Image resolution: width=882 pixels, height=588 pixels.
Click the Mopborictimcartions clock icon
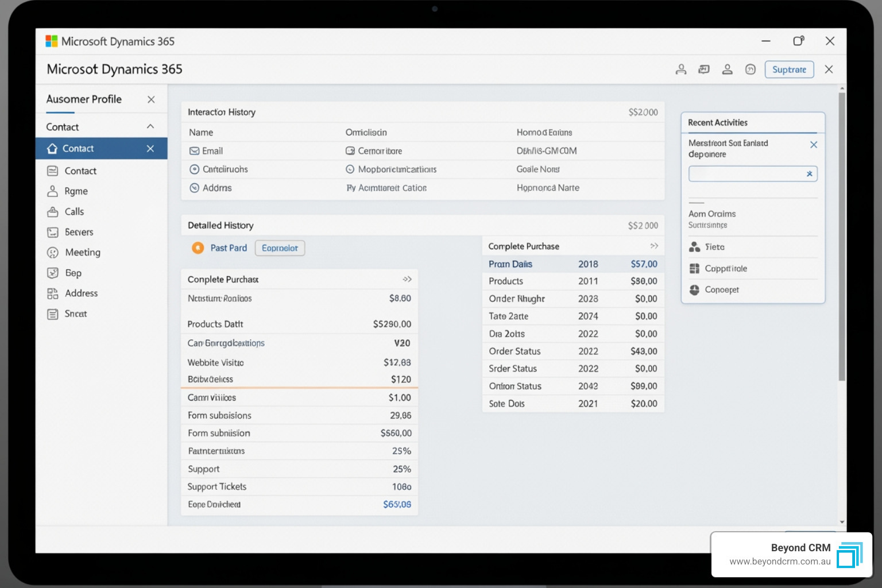pyautogui.click(x=350, y=169)
